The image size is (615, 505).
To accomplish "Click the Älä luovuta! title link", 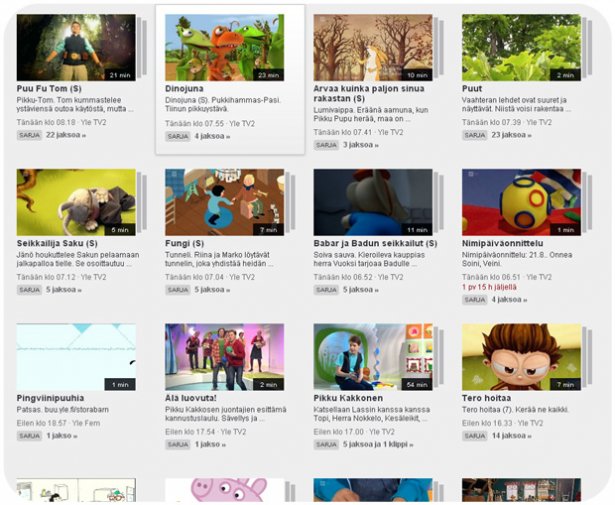I will click(191, 398).
